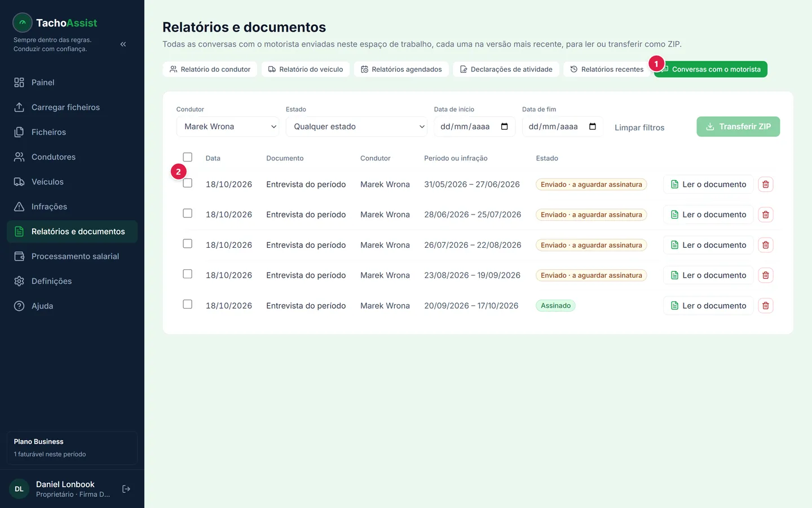Click the Data de fim date field

click(x=563, y=126)
